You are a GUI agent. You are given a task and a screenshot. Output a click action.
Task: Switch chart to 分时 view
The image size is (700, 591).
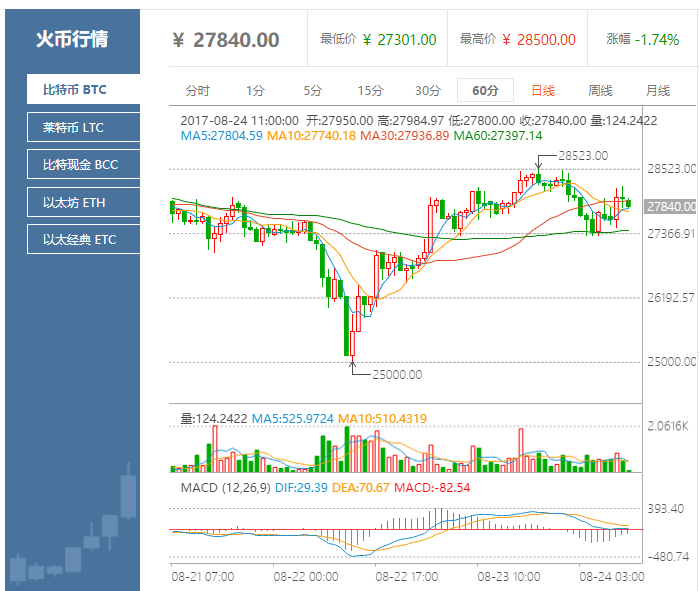(198, 91)
